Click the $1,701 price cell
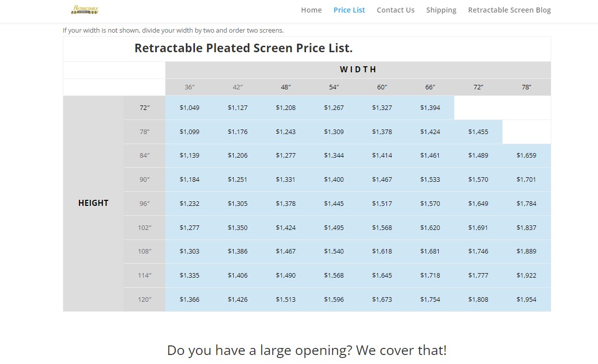The height and width of the screenshot is (364, 598). 526,180
